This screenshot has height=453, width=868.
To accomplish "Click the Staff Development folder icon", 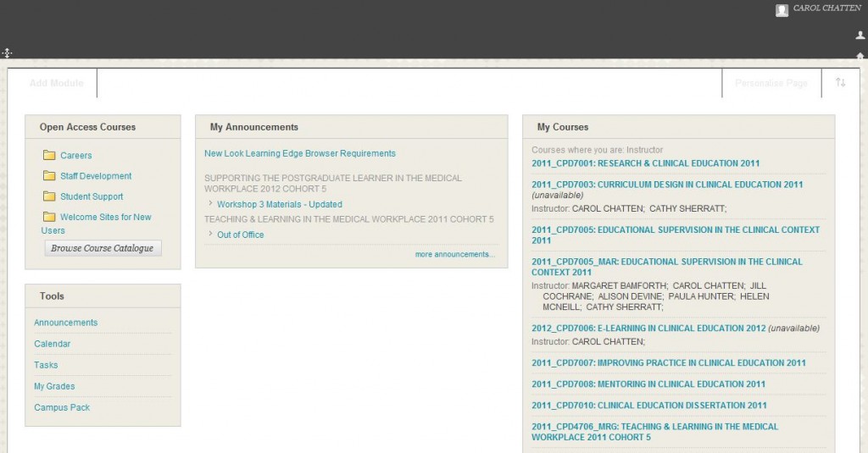I will click(x=49, y=176).
